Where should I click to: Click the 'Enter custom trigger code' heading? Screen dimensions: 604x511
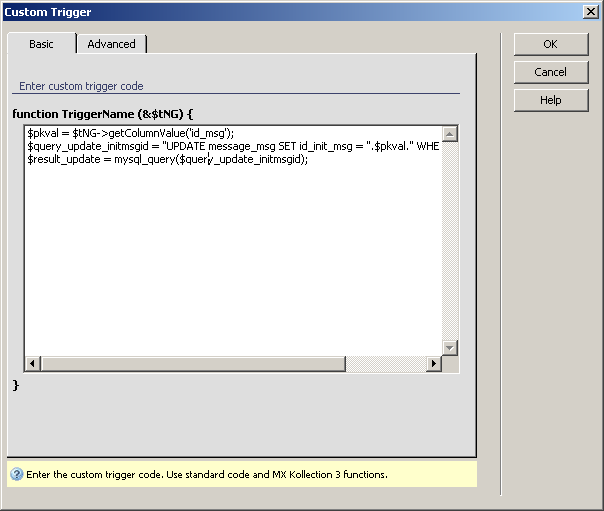coord(81,86)
